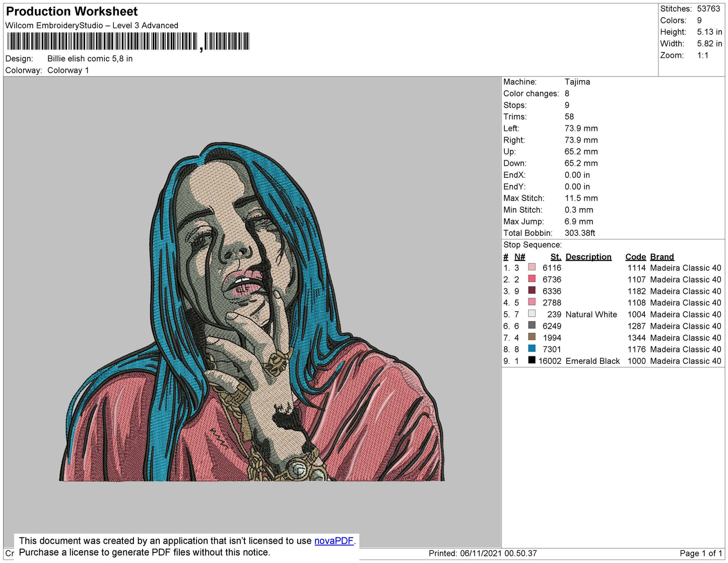Click the 'Code' column header
This screenshot has width=728, height=563.
pyautogui.click(x=636, y=257)
